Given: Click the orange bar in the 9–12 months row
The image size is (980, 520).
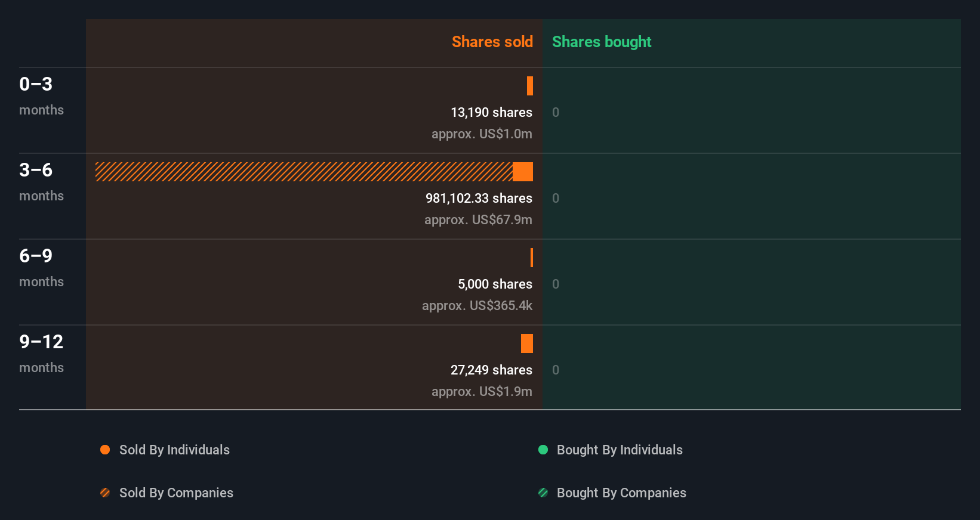Looking at the screenshot, I should tap(527, 343).
